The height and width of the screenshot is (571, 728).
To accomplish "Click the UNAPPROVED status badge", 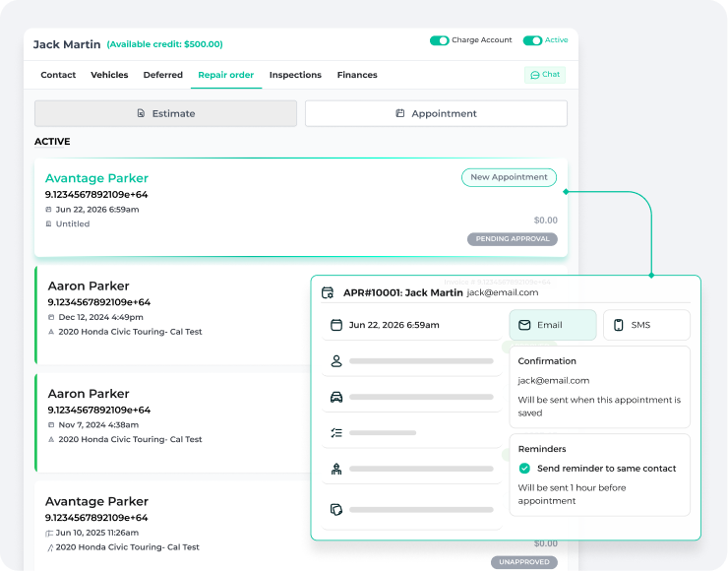I will coord(524,562).
